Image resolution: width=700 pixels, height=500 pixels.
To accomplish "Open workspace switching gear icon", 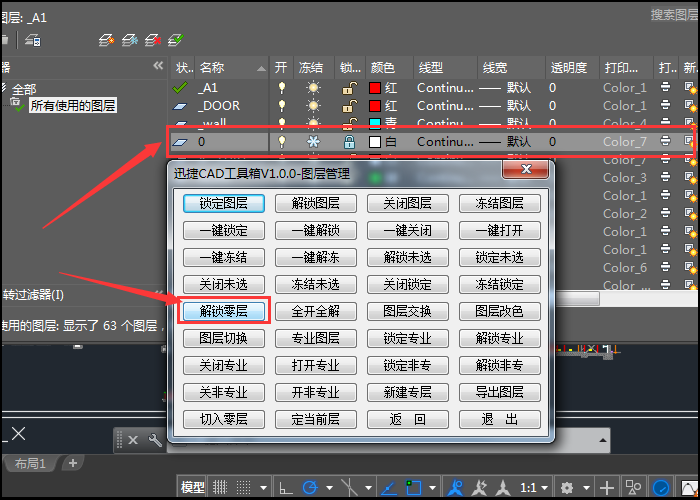I will tap(567, 488).
